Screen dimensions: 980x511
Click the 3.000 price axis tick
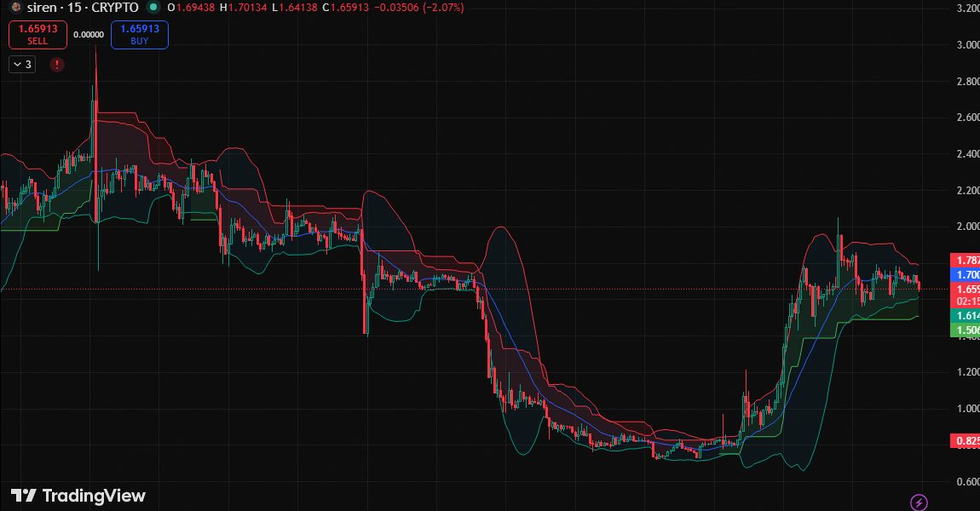(x=968, y=44)
